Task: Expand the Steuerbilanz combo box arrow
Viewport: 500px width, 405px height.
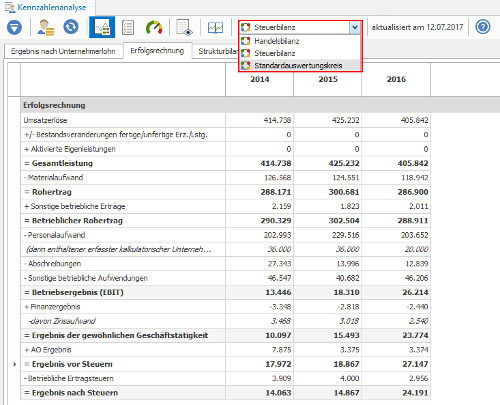Action: pyautogui.click(x=355, y=27)
